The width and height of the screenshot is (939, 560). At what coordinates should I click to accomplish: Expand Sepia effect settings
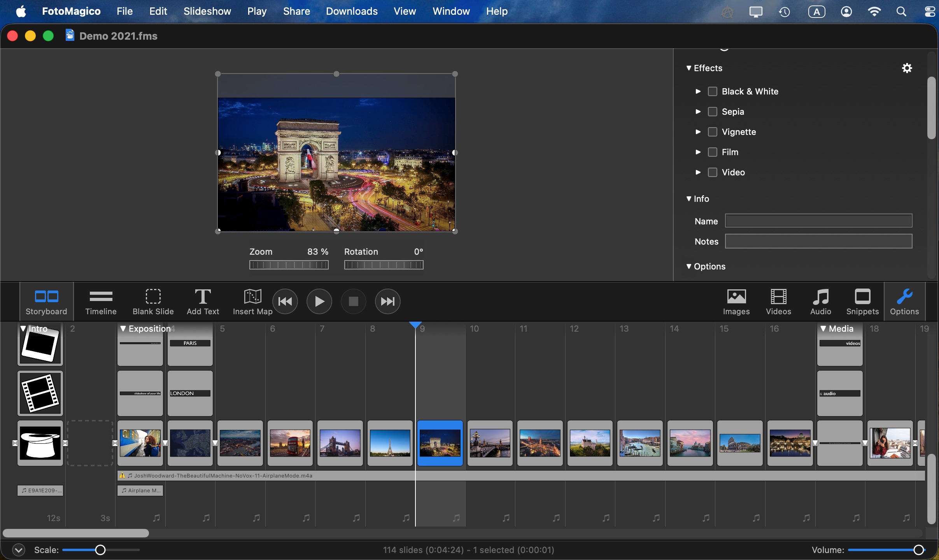(x=698, y=112)
